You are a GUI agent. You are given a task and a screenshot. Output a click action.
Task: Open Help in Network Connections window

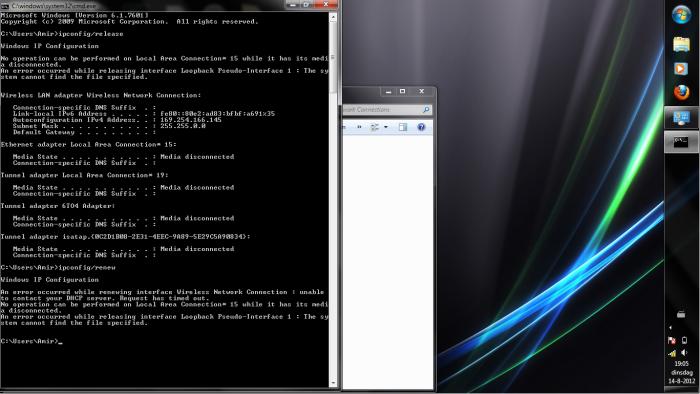pos(421,127)
